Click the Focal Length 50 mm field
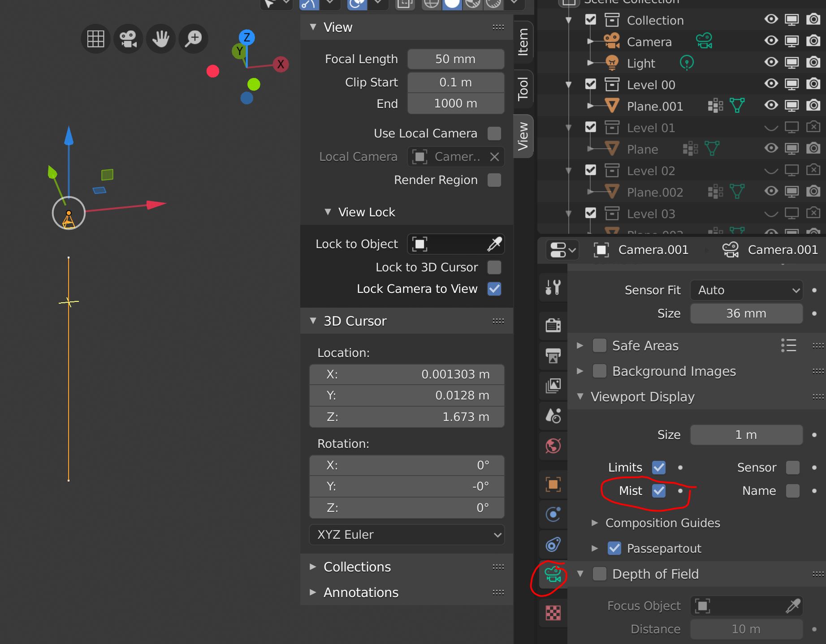 click(x=455, y=59)
